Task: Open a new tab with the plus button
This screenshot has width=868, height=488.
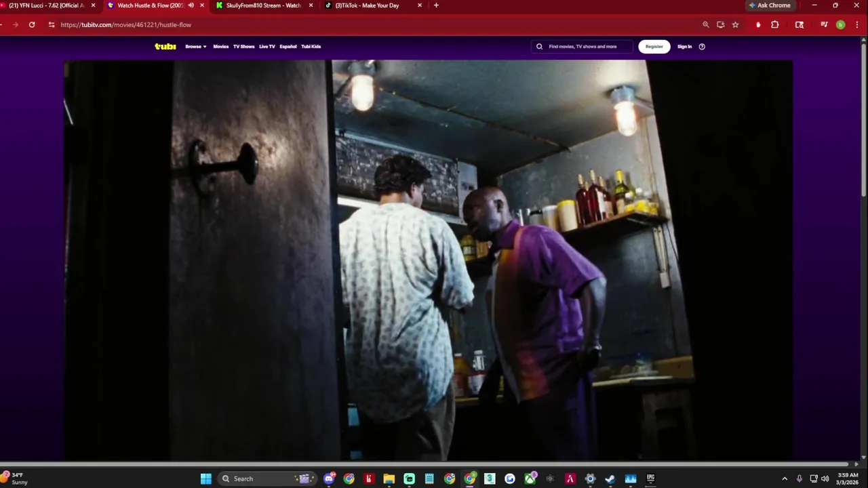Action: click(436, 5)
